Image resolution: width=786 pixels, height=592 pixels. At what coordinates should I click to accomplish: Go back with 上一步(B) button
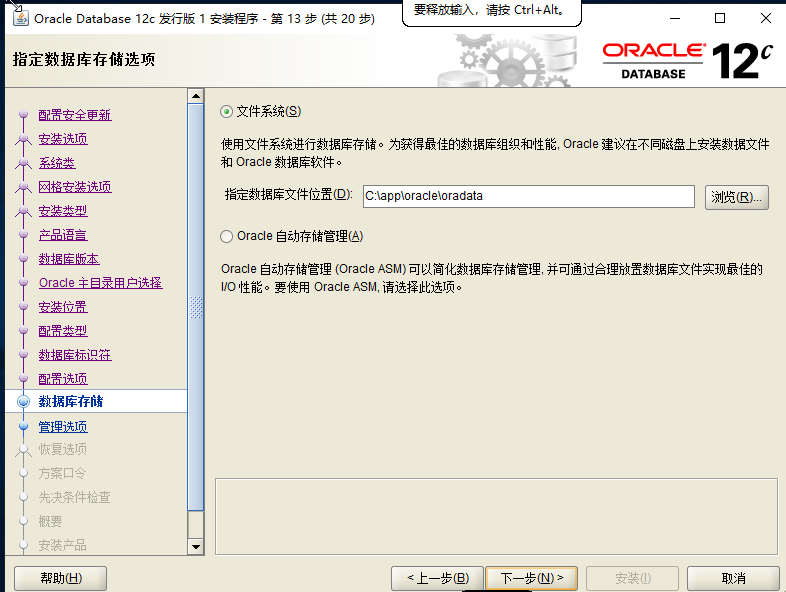coord(437,578)
